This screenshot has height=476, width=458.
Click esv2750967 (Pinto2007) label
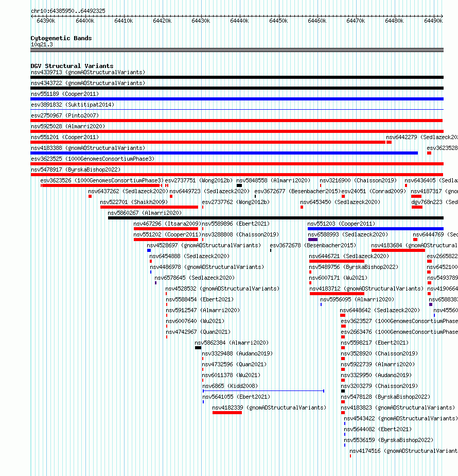point(65,116)
